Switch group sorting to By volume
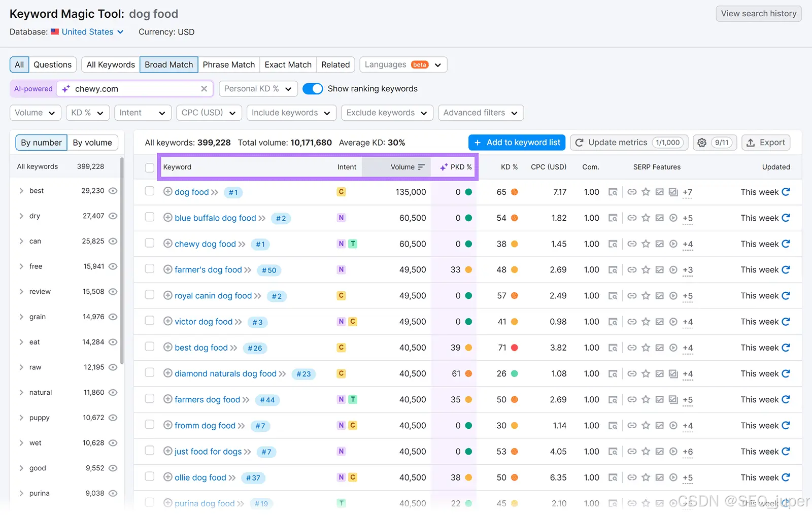This screenshot has width=812, height=515. (x=92, y=143)
